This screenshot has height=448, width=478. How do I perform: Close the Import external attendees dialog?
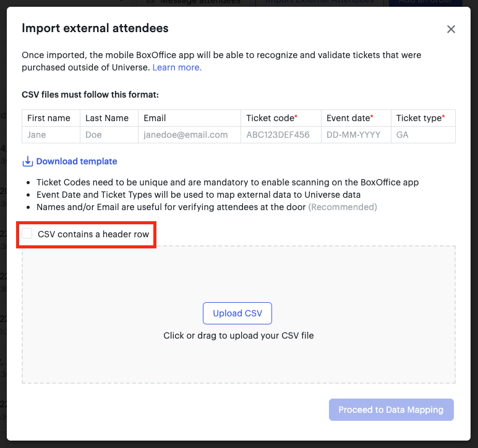pyautogui.click(x=451, y=29)
